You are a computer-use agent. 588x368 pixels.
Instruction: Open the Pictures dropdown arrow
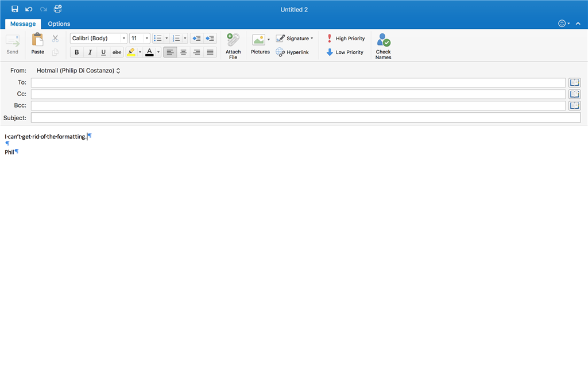pyautogui.click(x=269, y=40)
